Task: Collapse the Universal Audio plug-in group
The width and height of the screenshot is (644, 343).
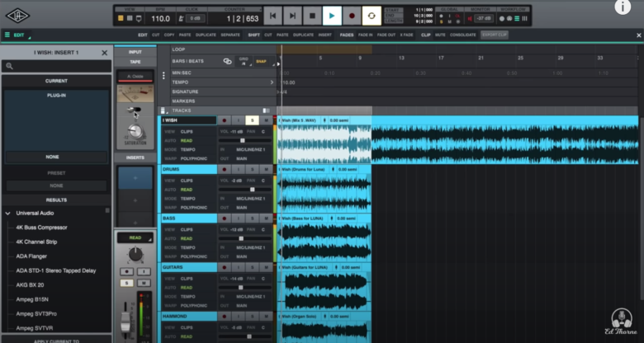Action: [x=7, y=214]
